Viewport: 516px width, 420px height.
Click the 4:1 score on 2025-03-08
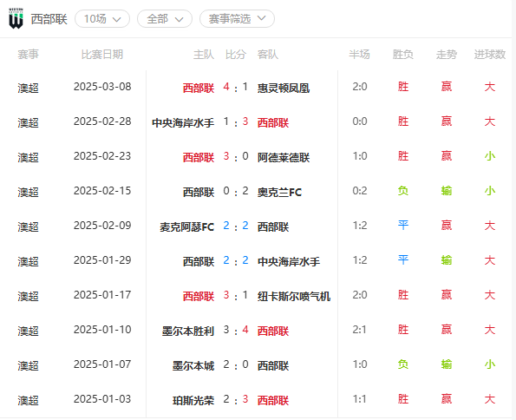[x=236, y=87]
